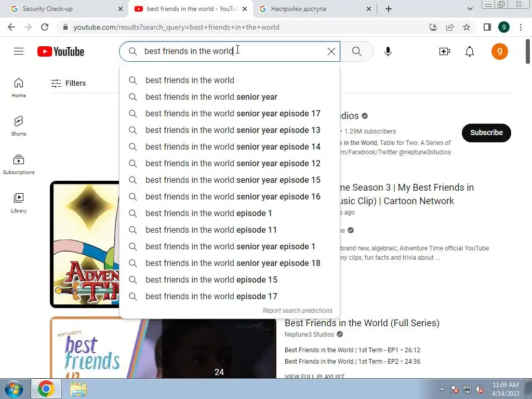Open search Filters
The image size is (532, 399).
[68, 83]
